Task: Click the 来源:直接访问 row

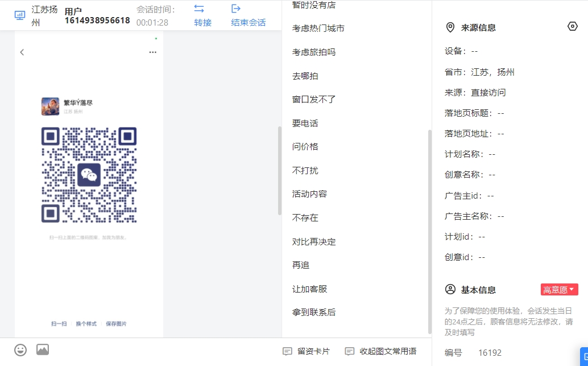Action: 475,93
